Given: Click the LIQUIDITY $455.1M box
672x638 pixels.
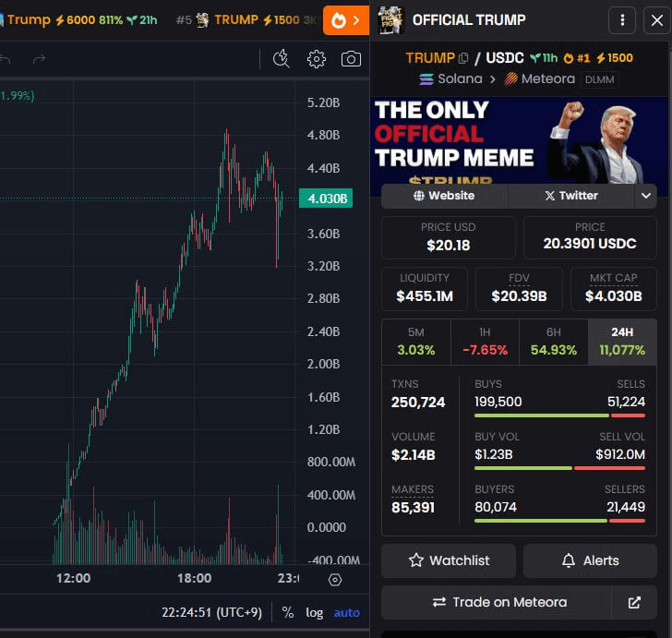Looking at the screenshot, I should pos(425,289).
